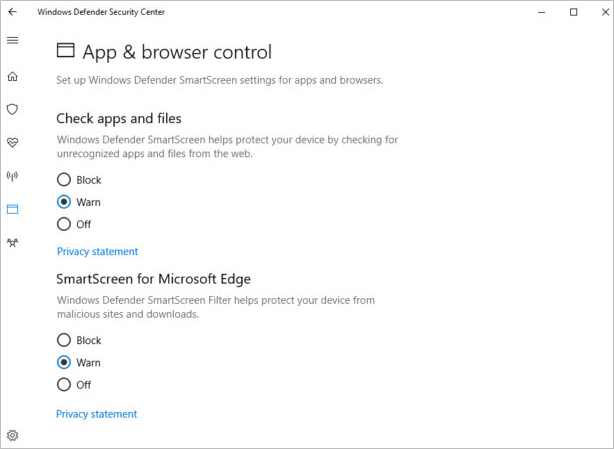Viewport: 614px width, 449px height.
Task: Select App & browser control sidebar icon
Action: (12, 209)
